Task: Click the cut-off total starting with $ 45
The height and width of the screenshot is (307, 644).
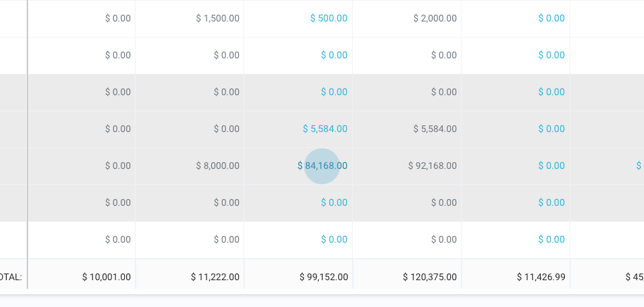Action: tap(634, 276)
